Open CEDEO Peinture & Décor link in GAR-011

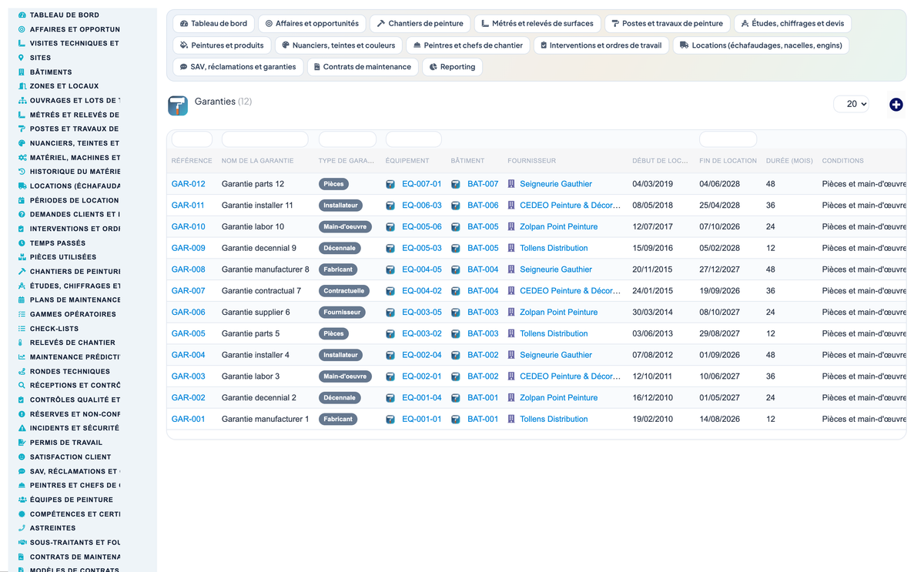(x=571, y=206)
